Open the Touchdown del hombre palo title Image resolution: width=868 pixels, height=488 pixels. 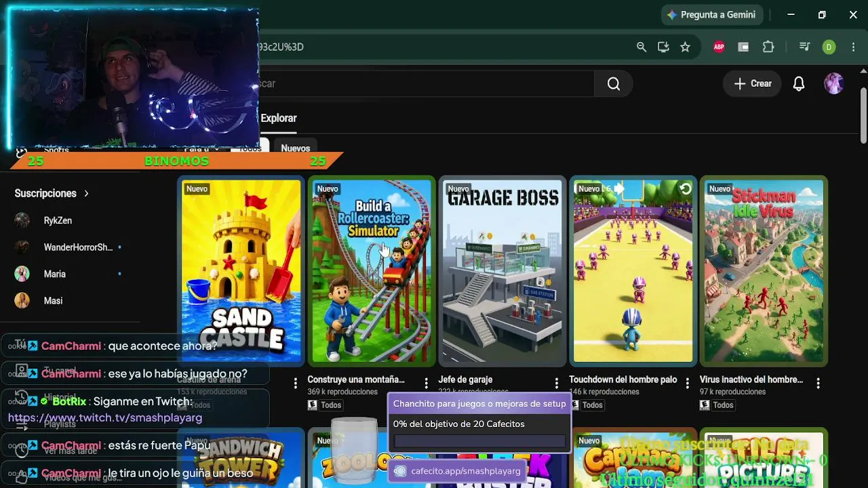click(x=623, y=380)
